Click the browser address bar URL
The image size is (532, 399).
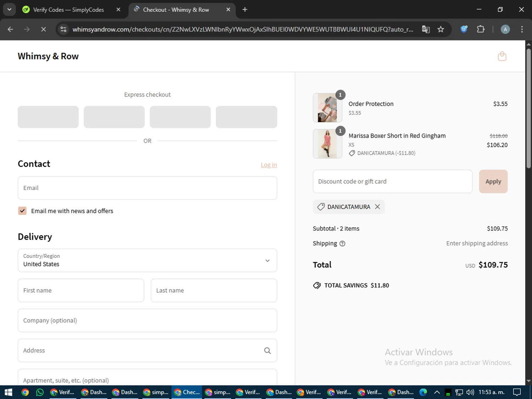tap(243, 29)
